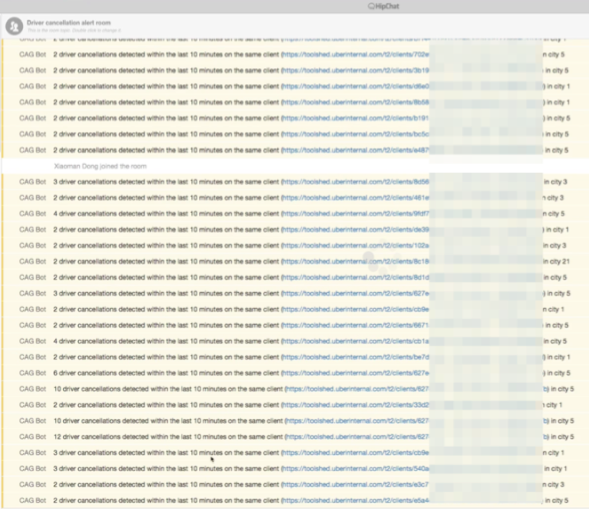Viewport: 589px width, 509px height.
Task: Open the toolshed link for client de39
Action: click(x=356, y=230)
